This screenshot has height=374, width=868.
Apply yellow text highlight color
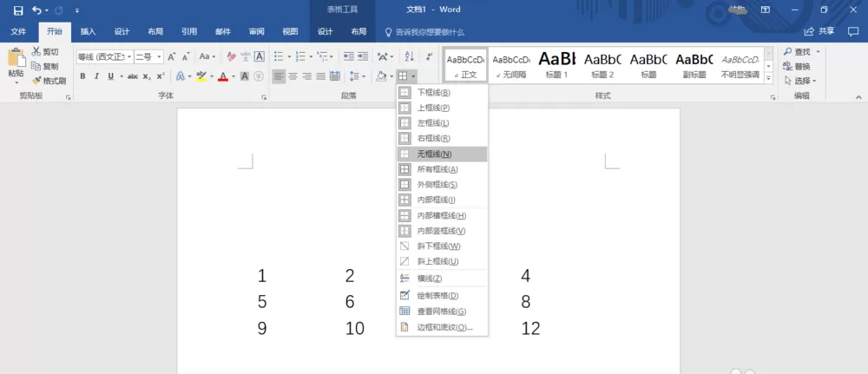(201, 75)
